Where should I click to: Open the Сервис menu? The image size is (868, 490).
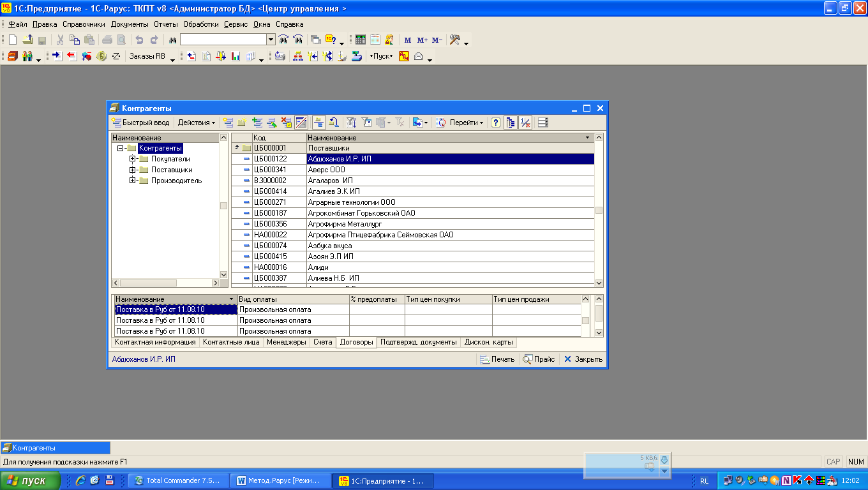236,24
